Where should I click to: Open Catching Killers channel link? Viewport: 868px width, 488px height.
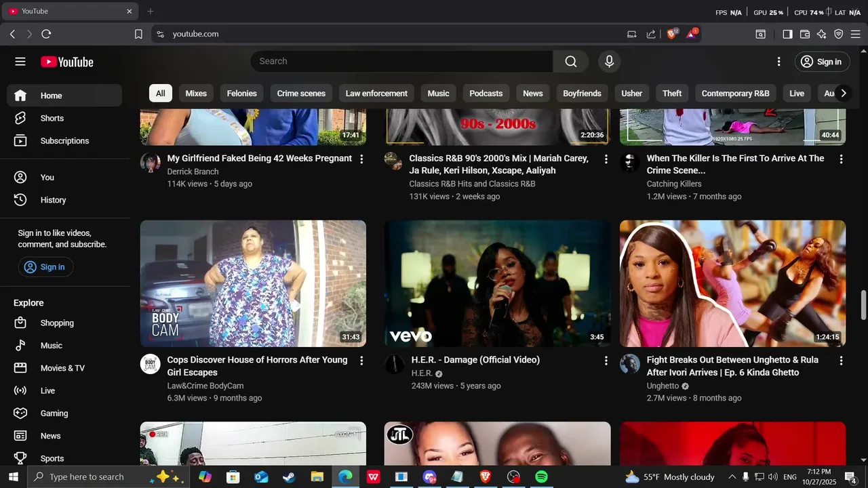674,184
